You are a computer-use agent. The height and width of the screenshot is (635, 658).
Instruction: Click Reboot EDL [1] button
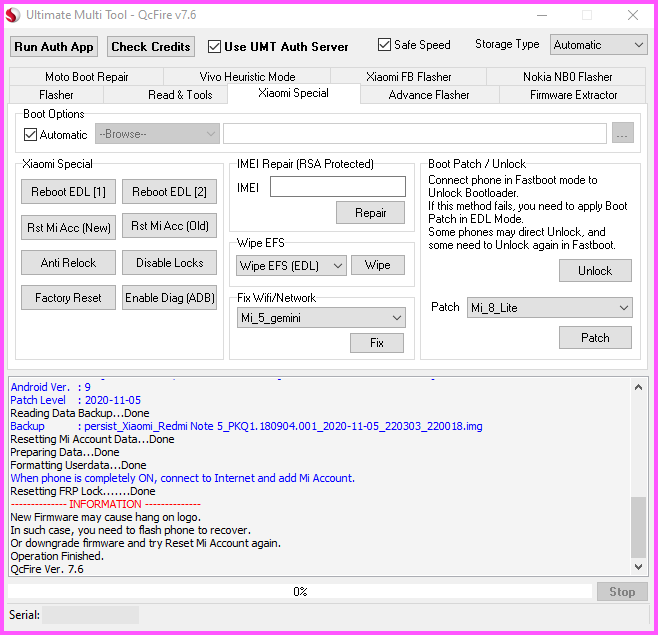point(68,192)
